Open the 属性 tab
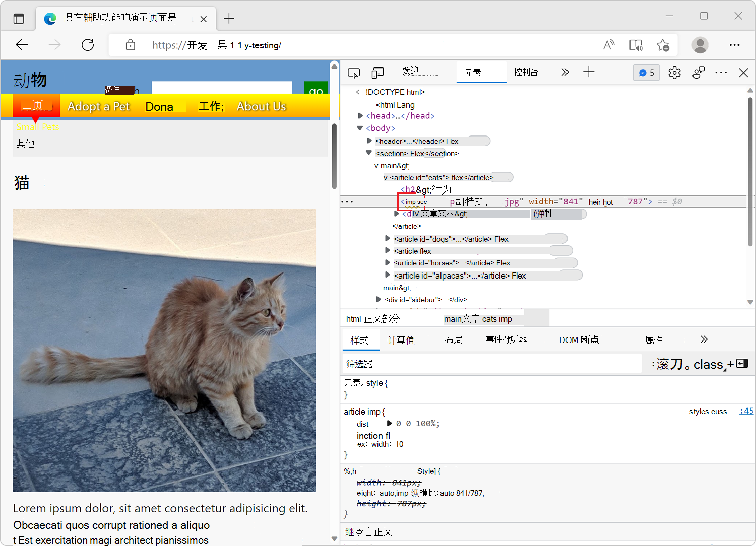Screen dimensions: 756x546 (654, 340)
